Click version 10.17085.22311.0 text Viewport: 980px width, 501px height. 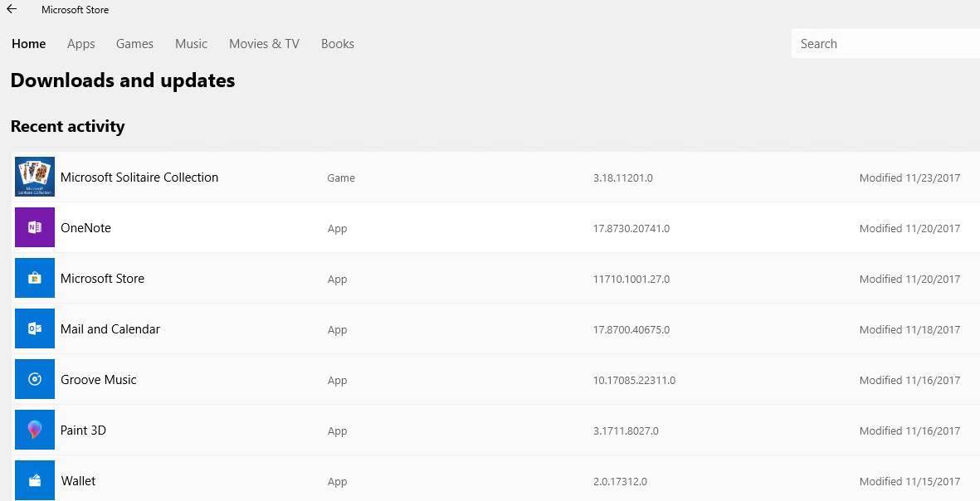click(x=634, y=381)
